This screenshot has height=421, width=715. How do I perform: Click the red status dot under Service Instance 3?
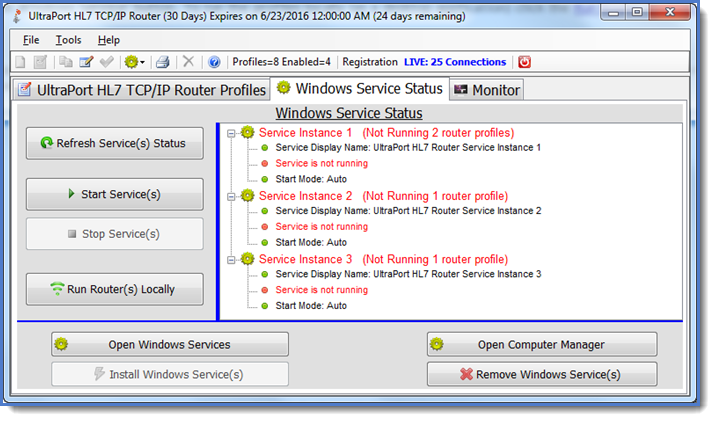(x=264, y=290)
